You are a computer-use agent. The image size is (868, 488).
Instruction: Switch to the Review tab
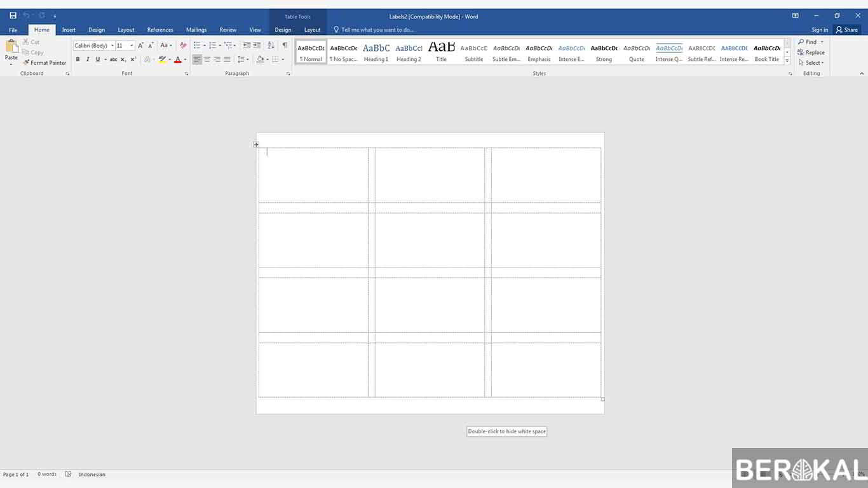click(228, 30)
